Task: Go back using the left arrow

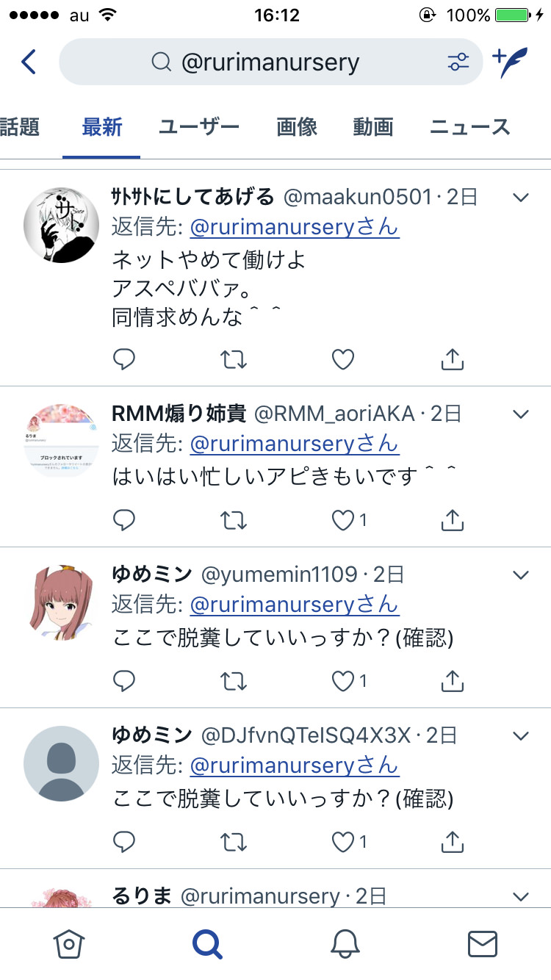Action: point(29,62)
